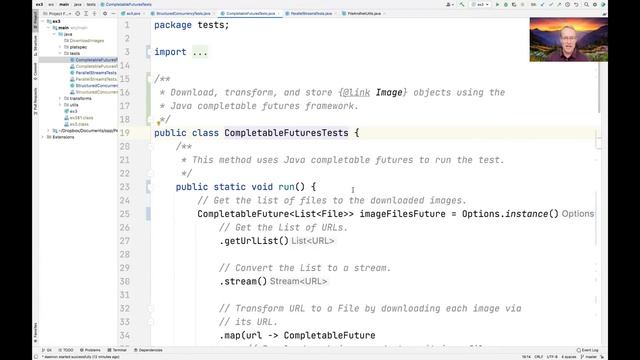
Task: Show VCS history clock icon
Action: tap(567, 4)
